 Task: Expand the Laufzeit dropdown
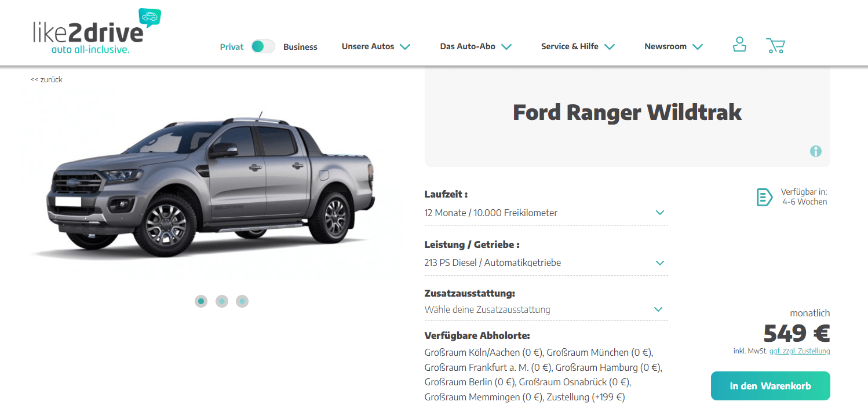click(546, 213)
